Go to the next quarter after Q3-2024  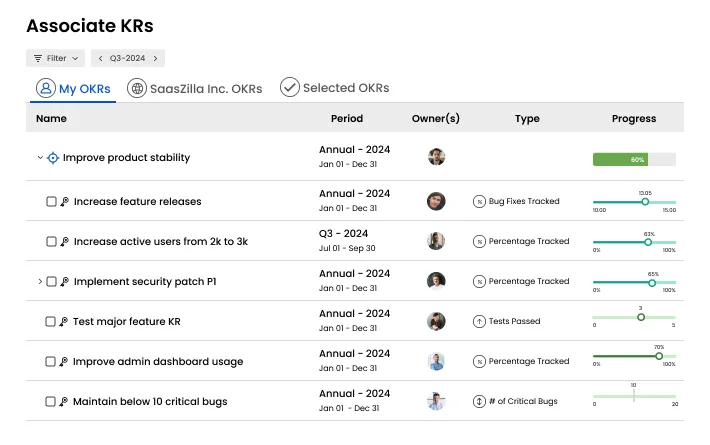pyautogui.click(x=156, y=58)
